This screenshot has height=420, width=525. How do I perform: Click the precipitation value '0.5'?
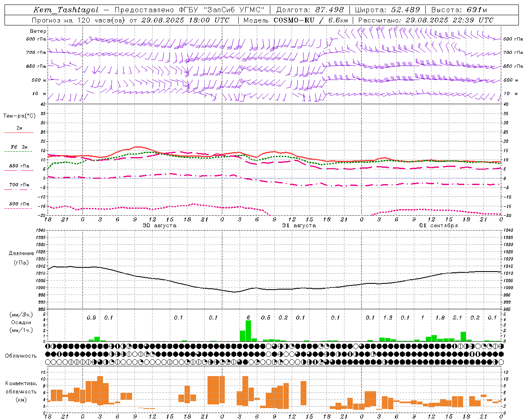pyautogui.click(x=266, y=318)
